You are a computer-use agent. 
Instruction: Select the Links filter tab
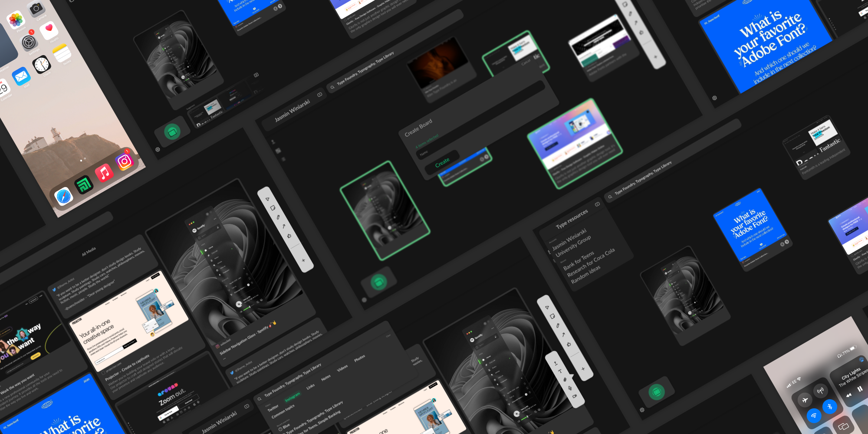click(310, 386)
